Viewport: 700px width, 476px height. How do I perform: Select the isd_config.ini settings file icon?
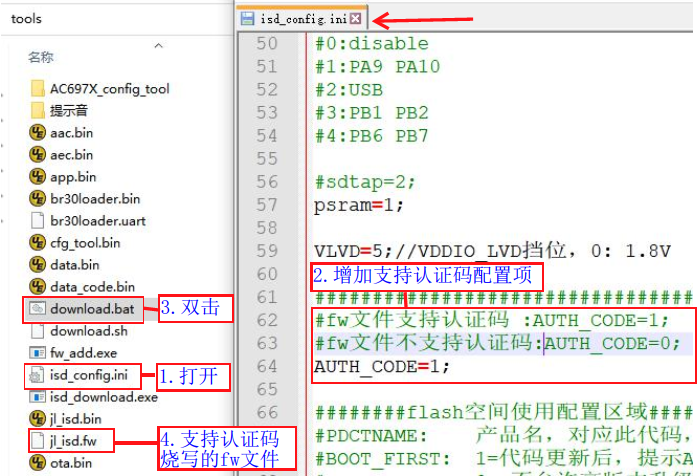pyautogui.click(x=37, y=375)
